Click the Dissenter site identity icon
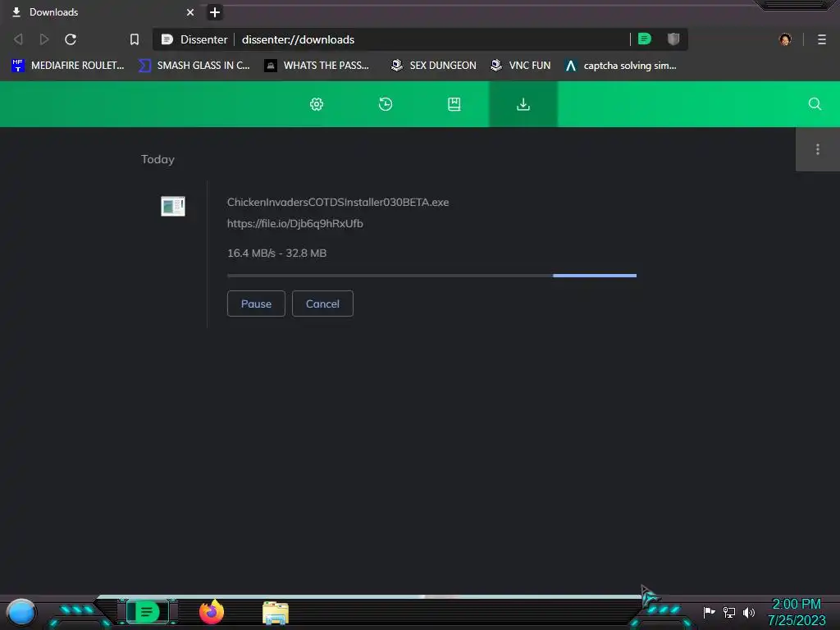The height and width of the screenshot is (630, 840). [167, 39]
